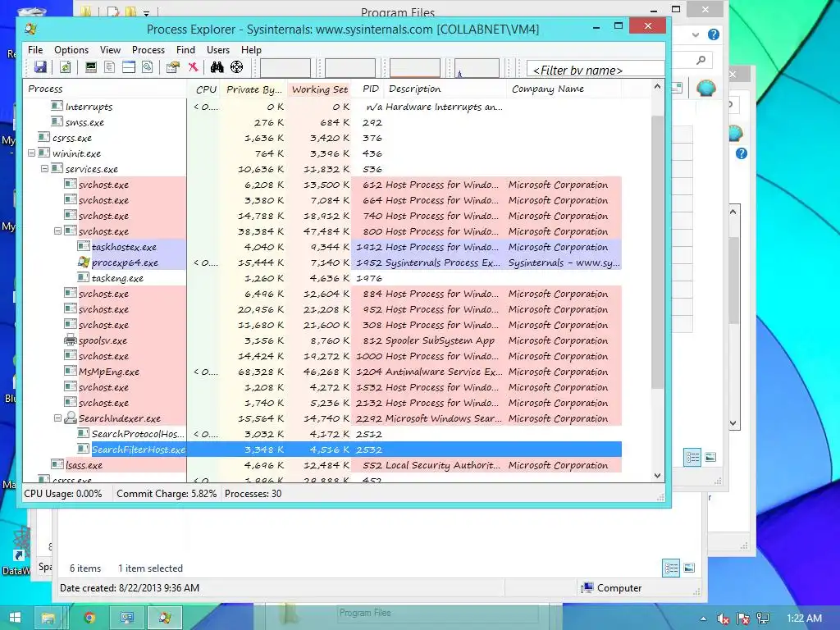Open the Start button on the taskbar
Image resolution: width=840 pixels, height=630 pixels.
15,618
